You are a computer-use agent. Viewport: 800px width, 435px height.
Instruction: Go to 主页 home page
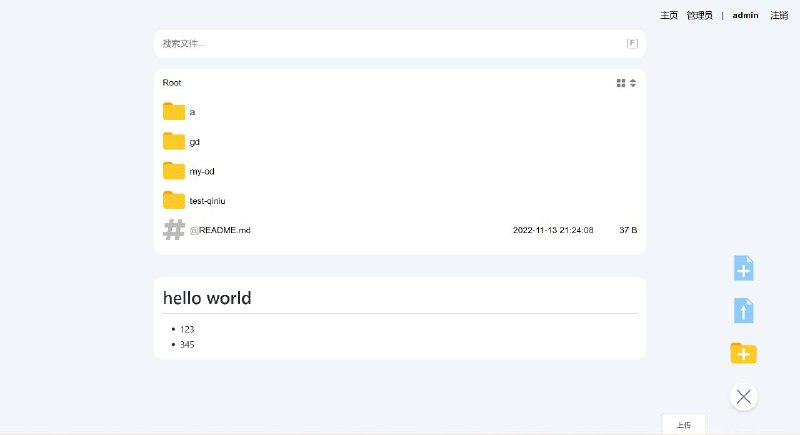pyautogui.click(x=669, y=15)
